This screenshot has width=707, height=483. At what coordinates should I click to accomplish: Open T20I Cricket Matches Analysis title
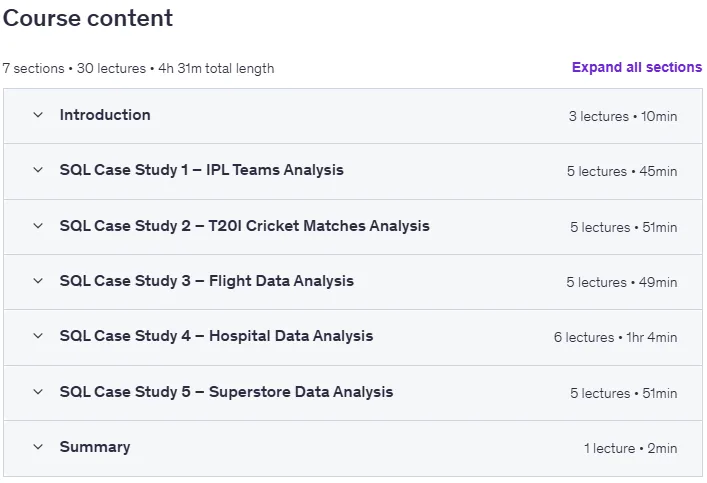click(x=244, y=226)
